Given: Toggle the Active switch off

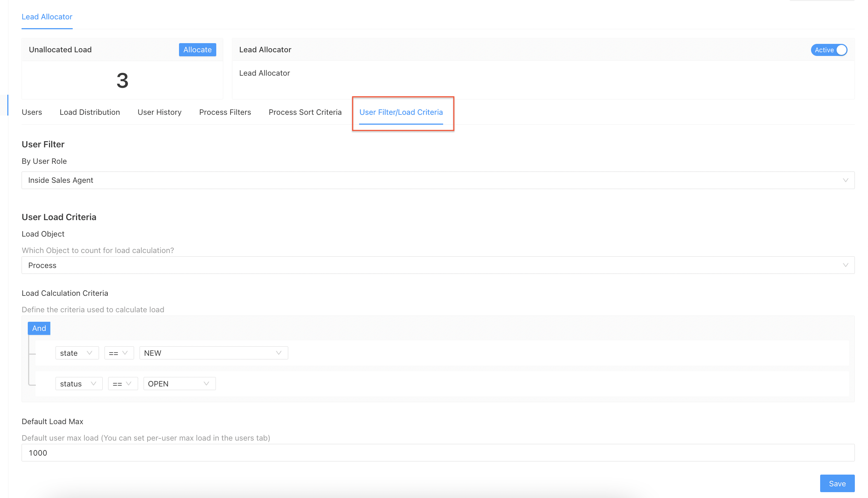Looking at the screenshot, I should click(x=829, y=50).
